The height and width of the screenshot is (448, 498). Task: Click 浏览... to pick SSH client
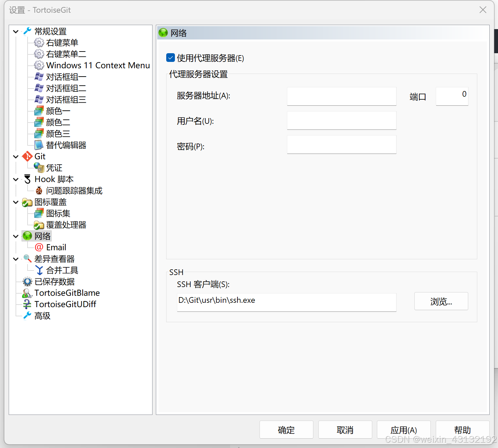[x=441, y=301]
